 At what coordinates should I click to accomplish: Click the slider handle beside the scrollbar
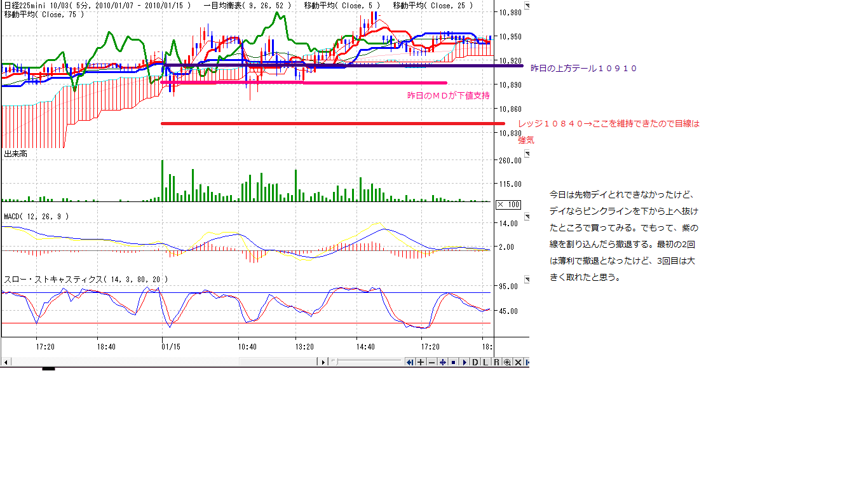(335, 362)
